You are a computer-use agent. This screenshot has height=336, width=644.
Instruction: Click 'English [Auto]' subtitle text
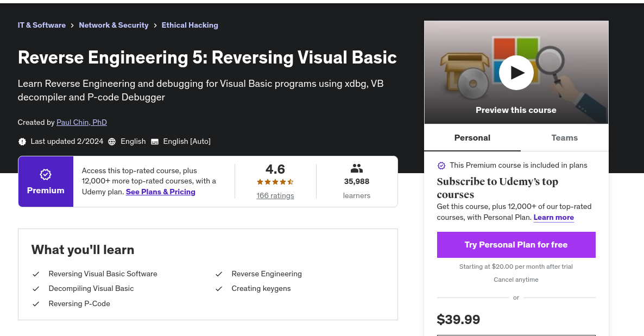[x=187, y=141]
